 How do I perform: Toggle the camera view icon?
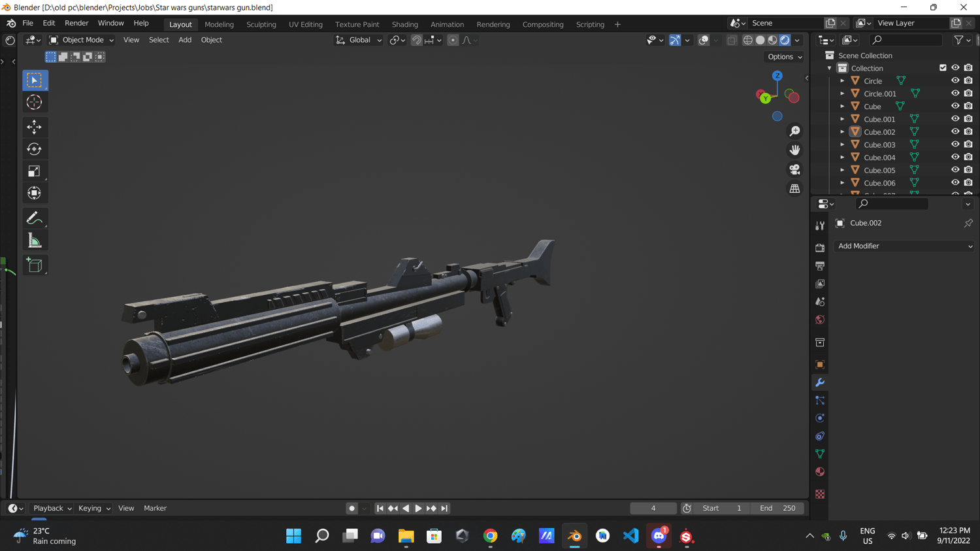(794, 169)
